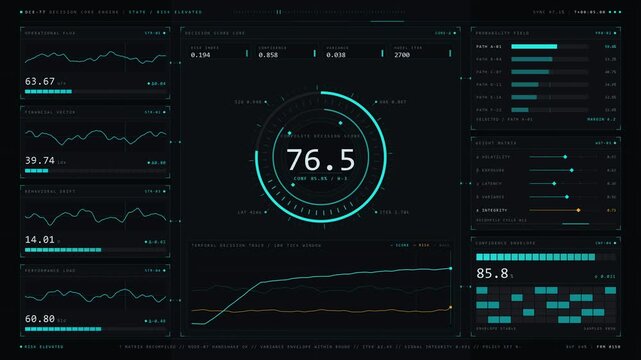Screen dimensions: 641x360
Task: Click the LAT readout below-left of gauge
Action: coord(252,212)
